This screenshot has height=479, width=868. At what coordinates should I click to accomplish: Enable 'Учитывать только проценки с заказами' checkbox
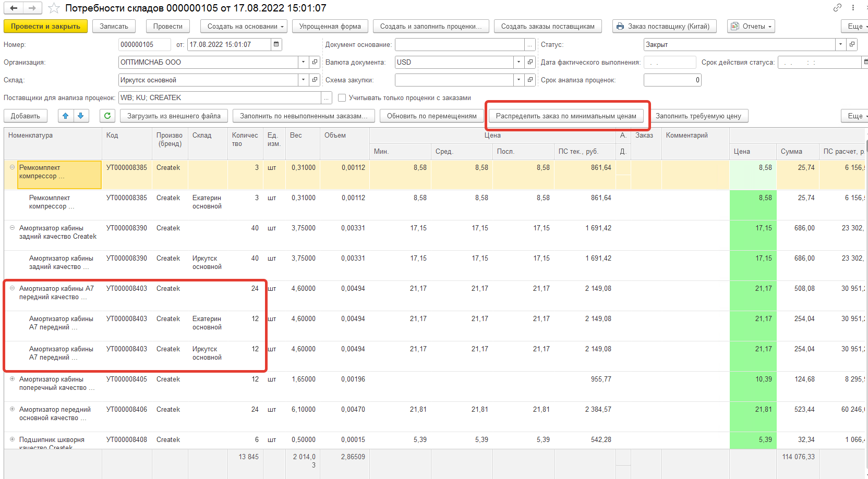pos(342,98)
